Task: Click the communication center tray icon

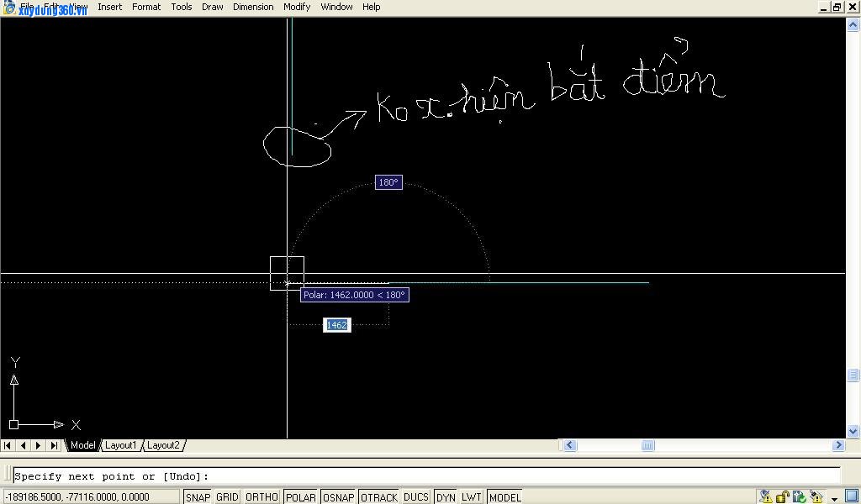Action: click(x=764, y=496)
